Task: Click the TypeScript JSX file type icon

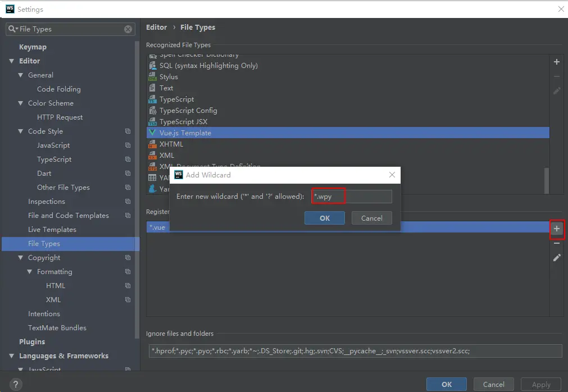Action: (152, 122)
